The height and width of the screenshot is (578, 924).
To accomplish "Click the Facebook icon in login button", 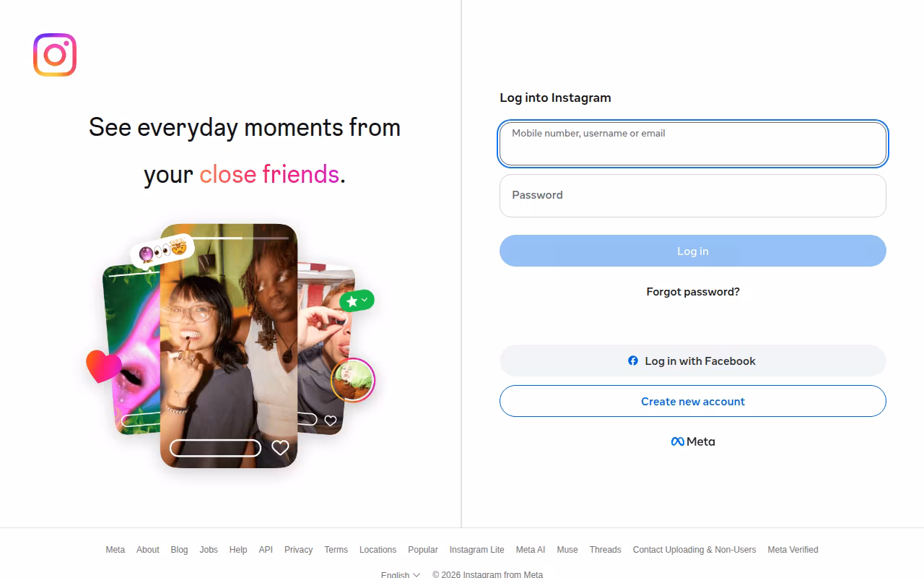I will 633,361.
